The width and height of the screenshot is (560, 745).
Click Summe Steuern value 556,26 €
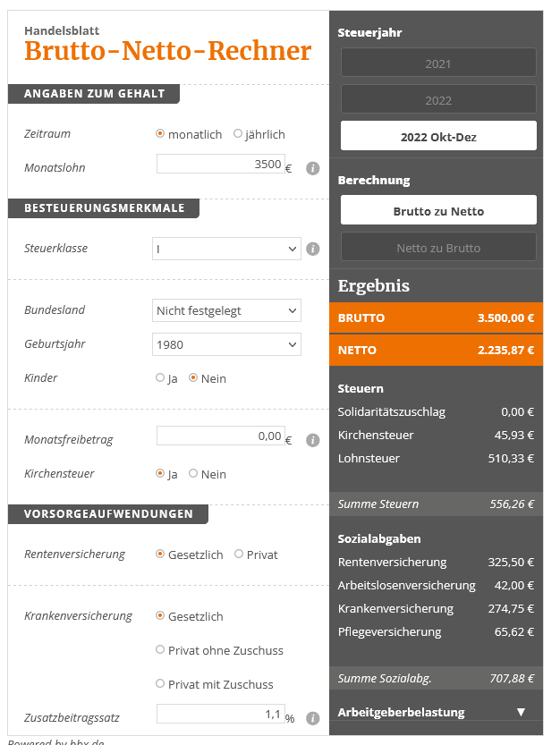[x=512, y=504]
